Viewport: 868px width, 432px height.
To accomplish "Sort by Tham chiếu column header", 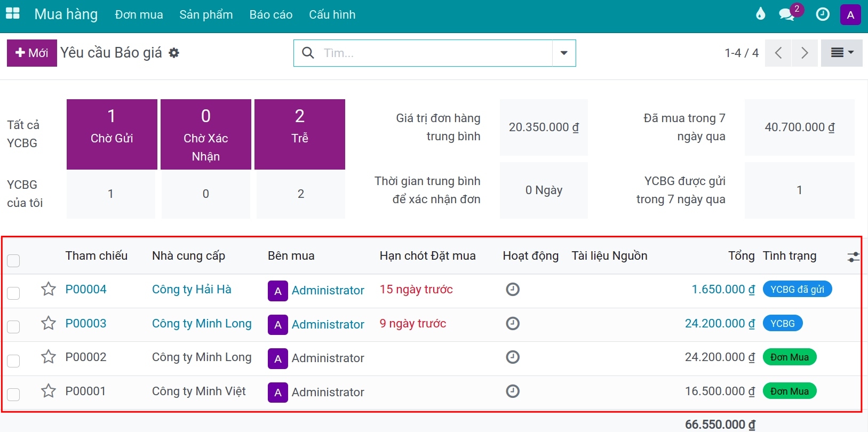I will (x=97, y=256).
